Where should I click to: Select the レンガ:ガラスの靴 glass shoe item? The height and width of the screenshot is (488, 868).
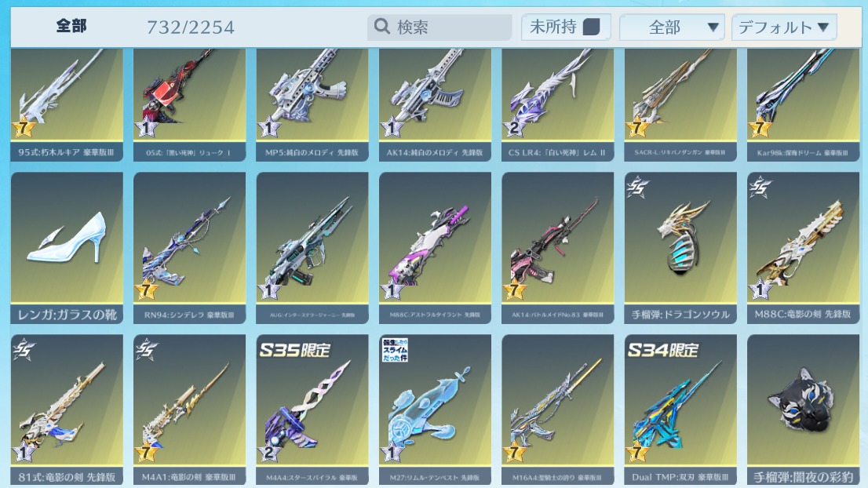[x=67, y=248]
